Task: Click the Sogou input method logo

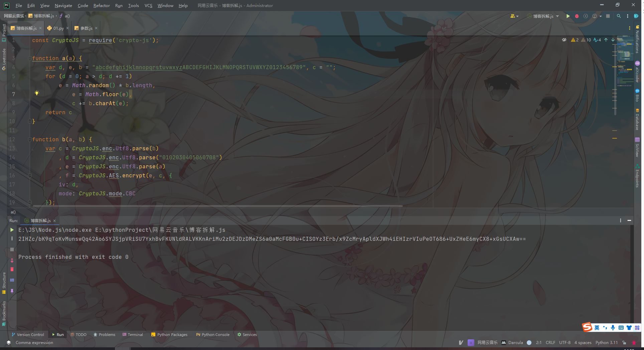Action: [x=587, y=327]
